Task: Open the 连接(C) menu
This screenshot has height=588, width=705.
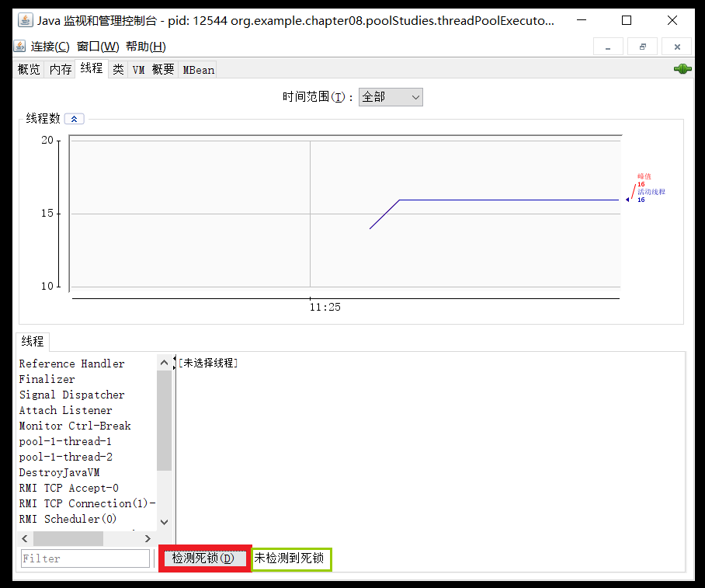Action: point(50,47)
